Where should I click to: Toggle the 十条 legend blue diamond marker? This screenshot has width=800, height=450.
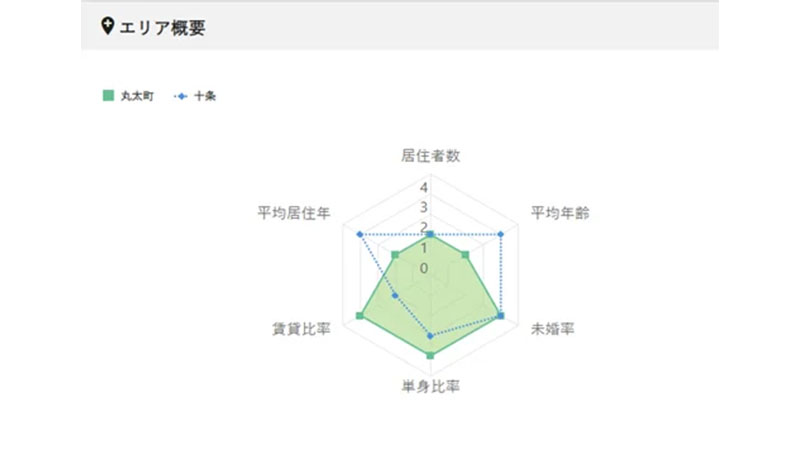pyautogui.click(x=181, y=96)
